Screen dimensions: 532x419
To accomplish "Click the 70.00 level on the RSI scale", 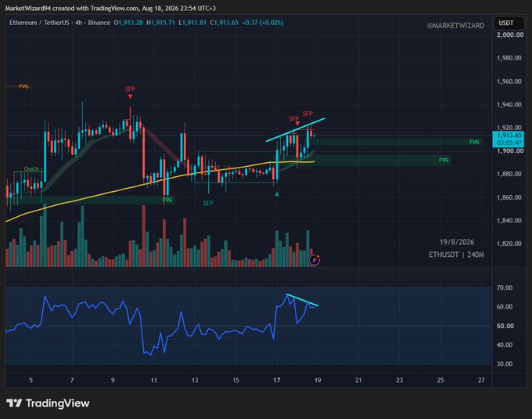I will point(505,287).
